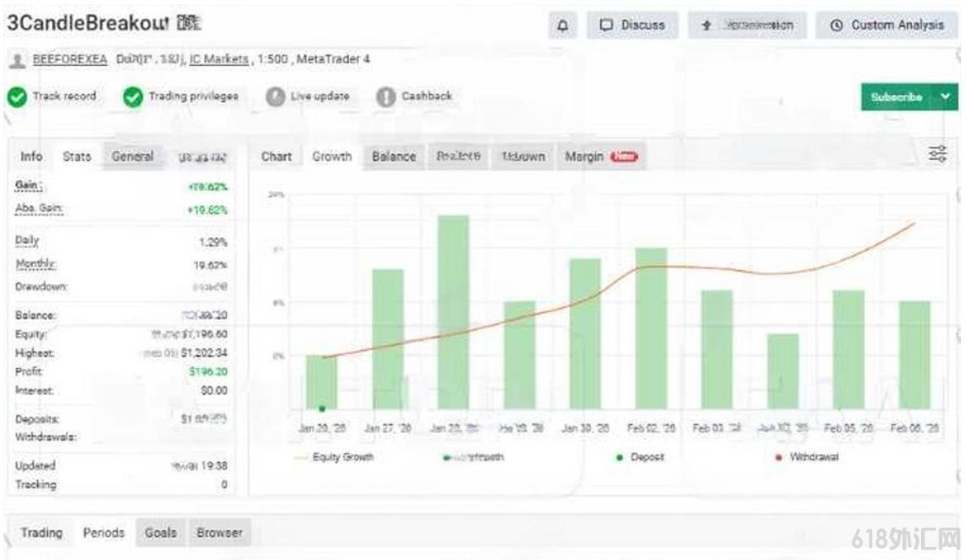This screenshot has width=967, height=560.
Task: Switch to the Info tab
Action: (x=31, y=156)
